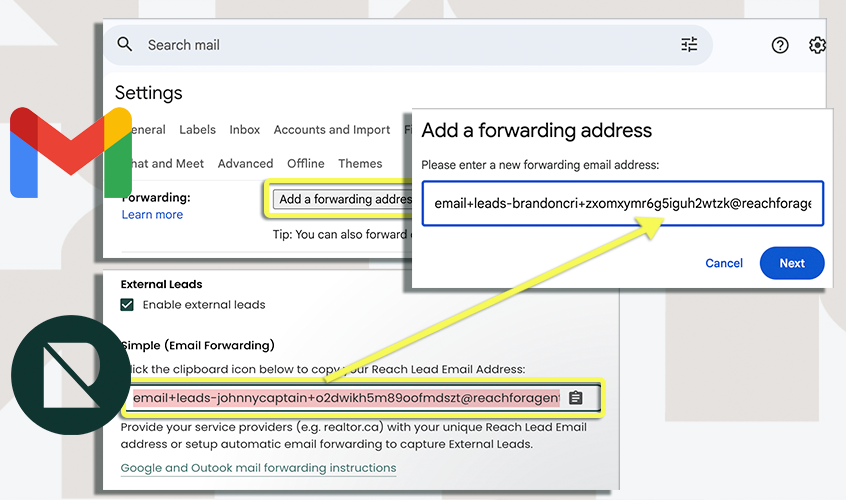Switch to the Labels tab

(197, 130)
